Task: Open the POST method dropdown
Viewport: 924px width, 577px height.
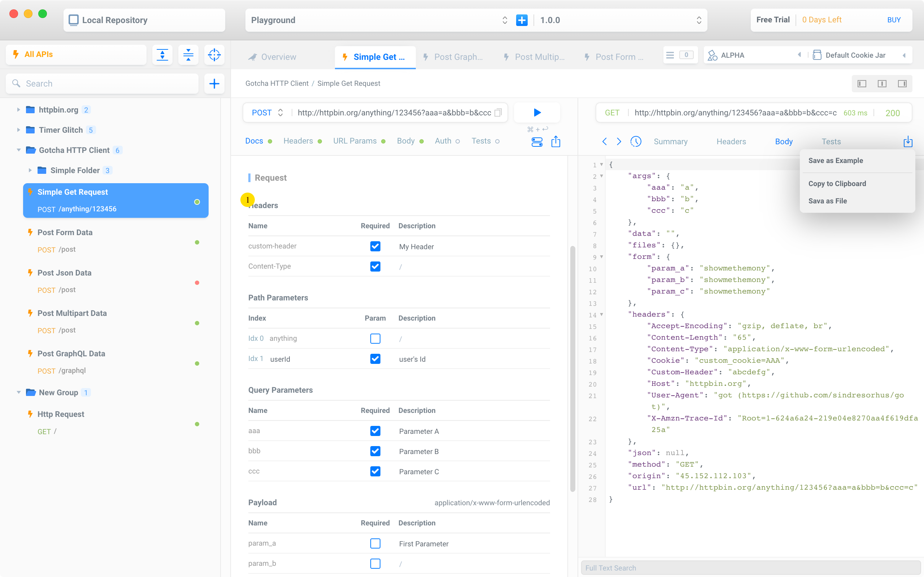Action: [x=267, y=113]
